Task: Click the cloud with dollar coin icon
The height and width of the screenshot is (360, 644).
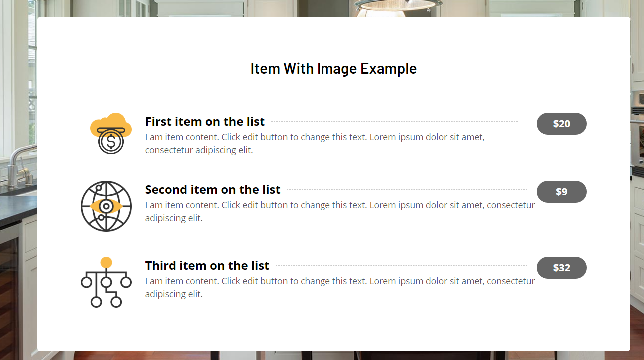Action: pyautogui.click(x=111, y=133)
